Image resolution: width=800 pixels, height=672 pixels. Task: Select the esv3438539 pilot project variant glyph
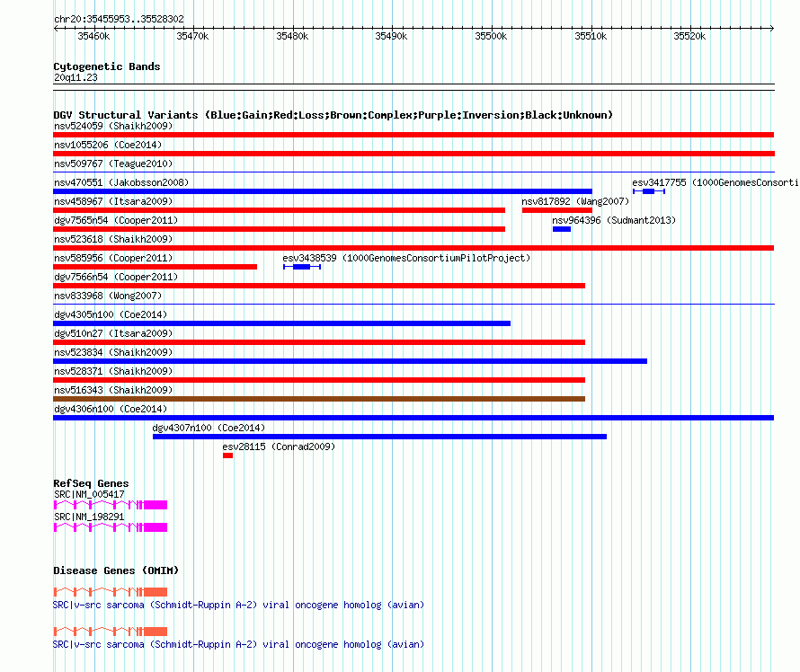click(302, 267)
